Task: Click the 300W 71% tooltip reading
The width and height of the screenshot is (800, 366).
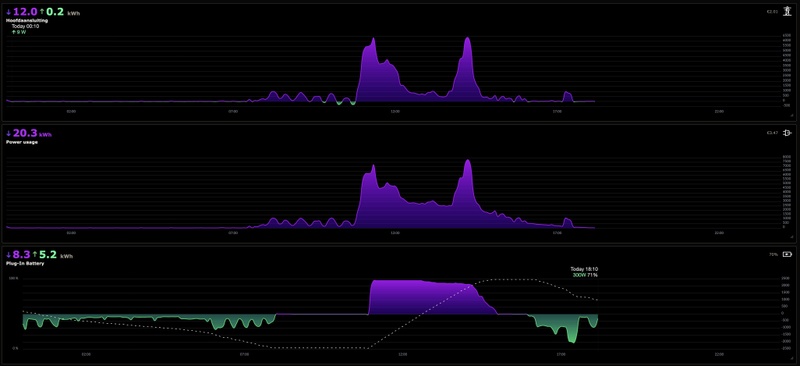Action: [585, 275]
